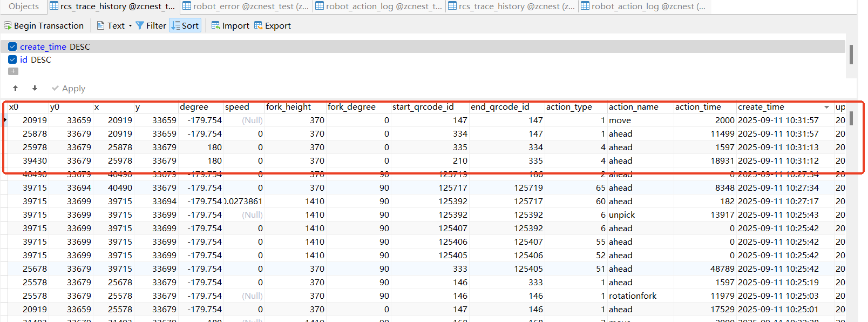Change DESC order for create_time
The image size is (868, 322).
(80, 47)
